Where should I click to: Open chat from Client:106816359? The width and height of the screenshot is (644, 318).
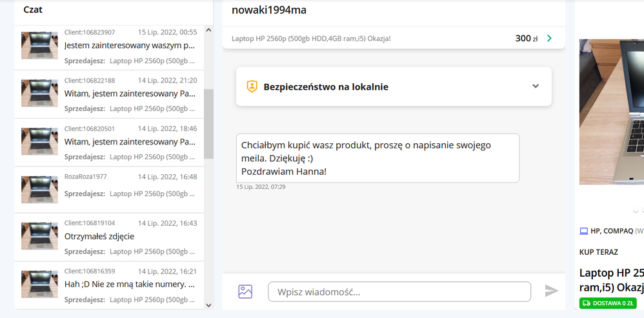[x=109, y=285]
